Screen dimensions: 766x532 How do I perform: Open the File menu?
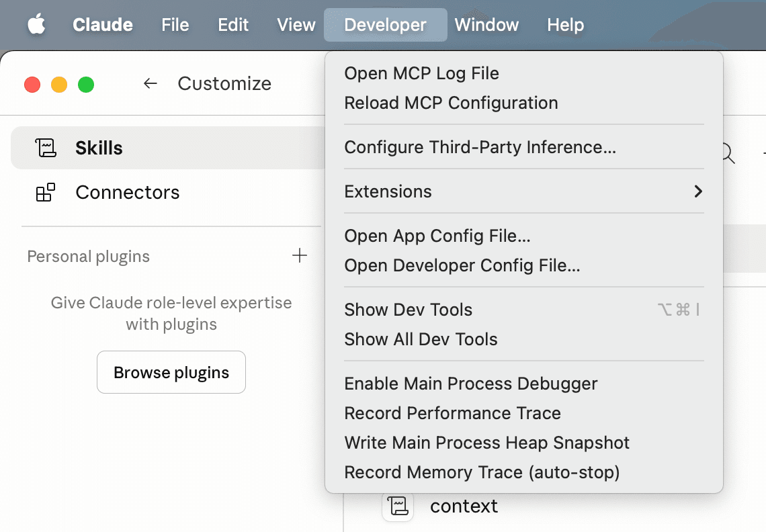(175, 24)
